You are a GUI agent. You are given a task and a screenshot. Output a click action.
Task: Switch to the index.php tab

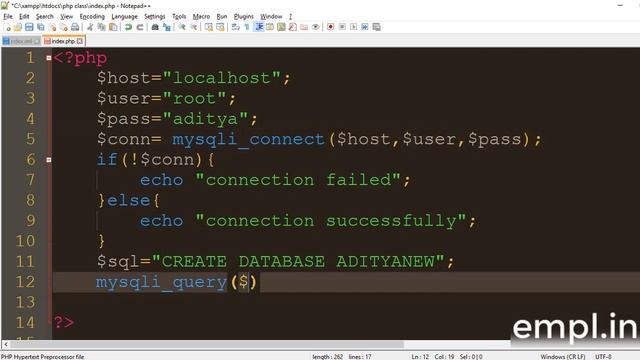tap(63, 41)
